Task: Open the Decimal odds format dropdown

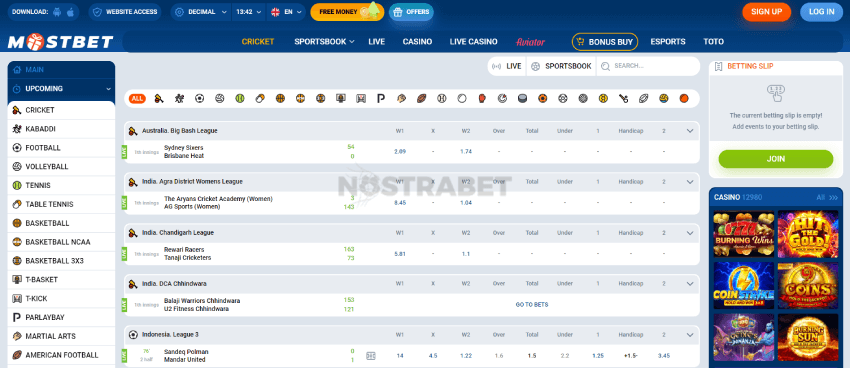Action: pyautogui.click(x=201, y=11)
